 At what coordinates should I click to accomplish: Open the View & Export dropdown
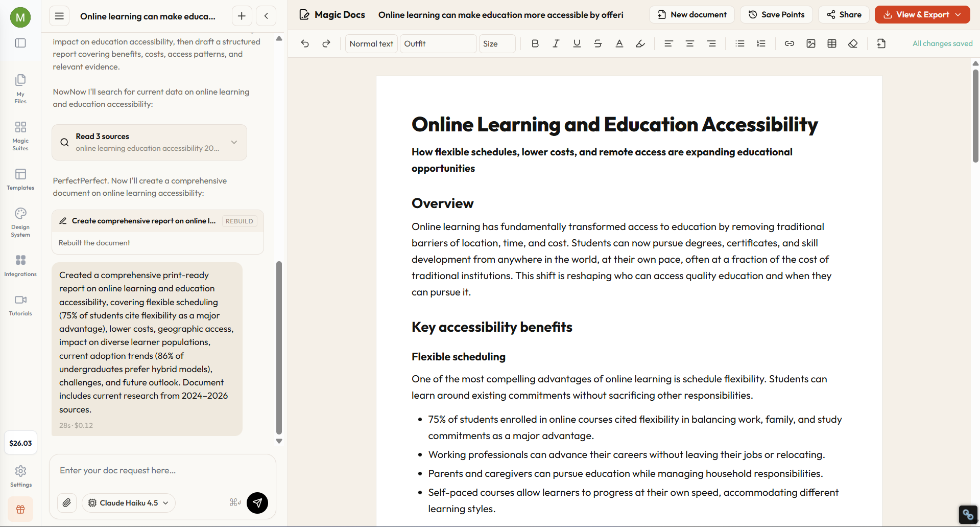[x=922, y=15]
